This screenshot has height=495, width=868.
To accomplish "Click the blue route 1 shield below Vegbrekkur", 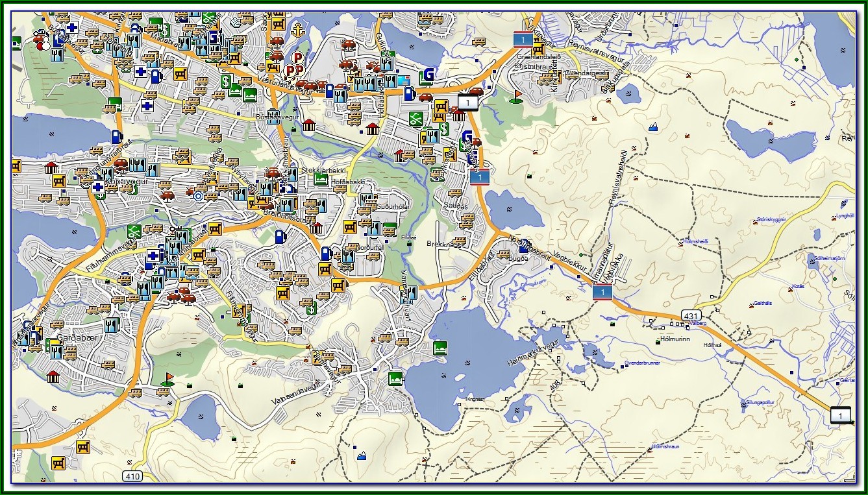I will tap(602, 293).
